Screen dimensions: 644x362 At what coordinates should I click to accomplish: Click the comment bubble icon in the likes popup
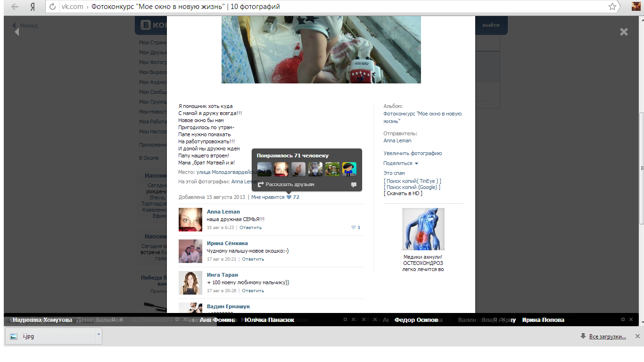[x=354, y=185]
